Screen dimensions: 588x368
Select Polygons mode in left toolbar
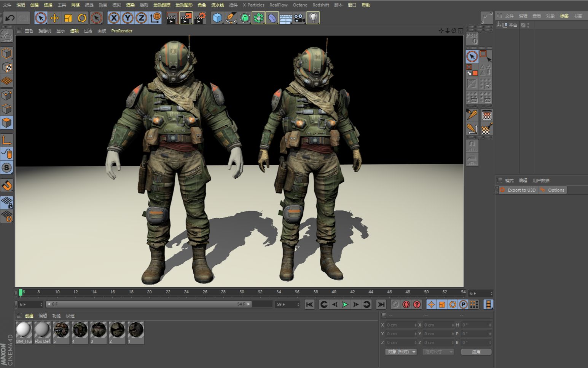pos(6,123)
